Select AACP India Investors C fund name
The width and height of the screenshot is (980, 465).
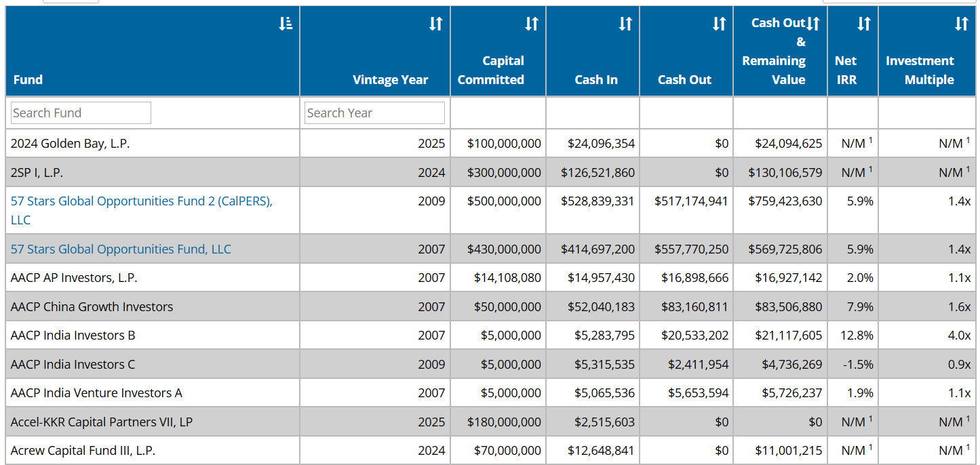click(73, 364)
